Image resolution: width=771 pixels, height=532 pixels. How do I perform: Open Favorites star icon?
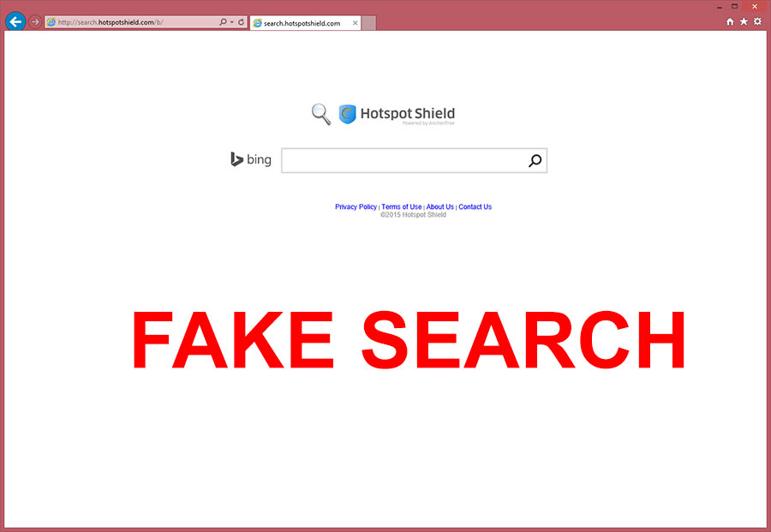click(x=744, y=21)
